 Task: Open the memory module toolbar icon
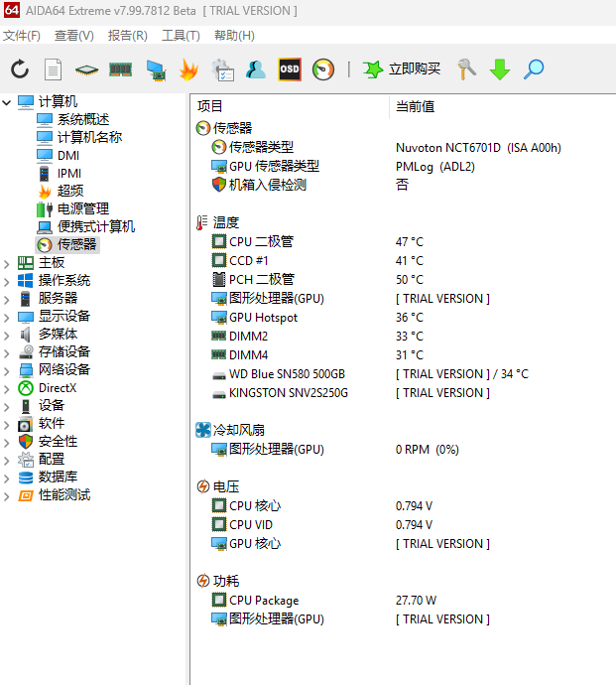(x=120, y=69)
